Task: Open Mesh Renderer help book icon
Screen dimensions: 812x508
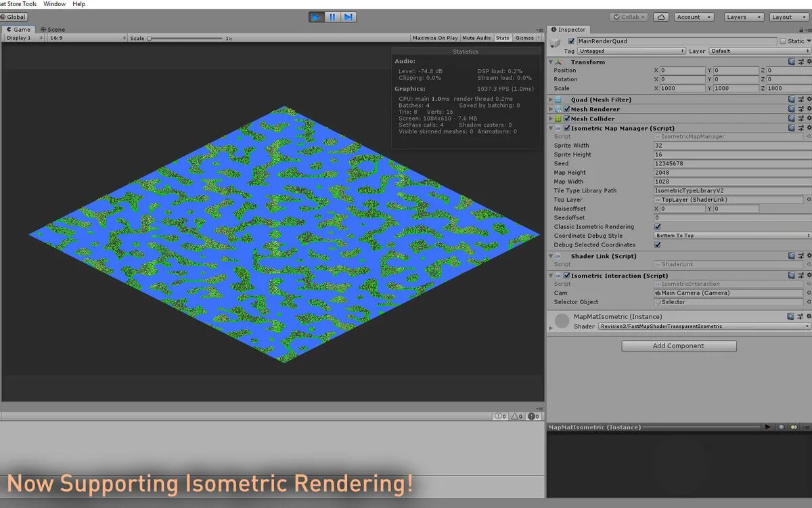Action: click(792, 109)
